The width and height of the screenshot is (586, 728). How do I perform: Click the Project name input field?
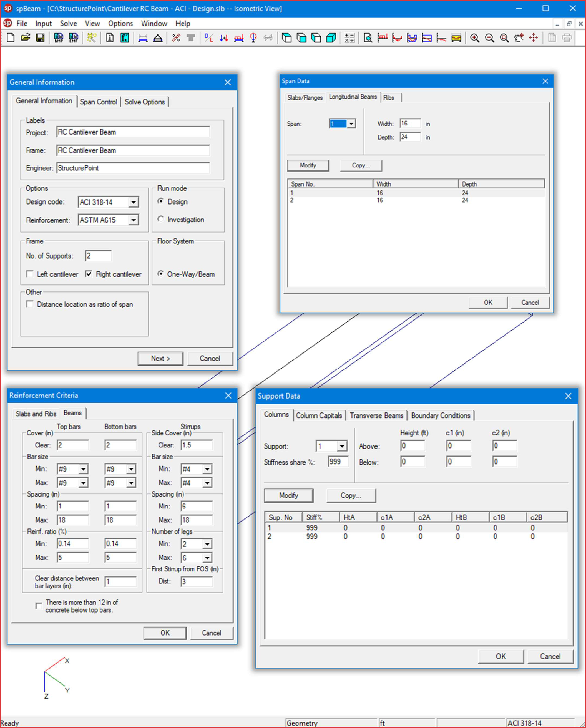[133, 132]
